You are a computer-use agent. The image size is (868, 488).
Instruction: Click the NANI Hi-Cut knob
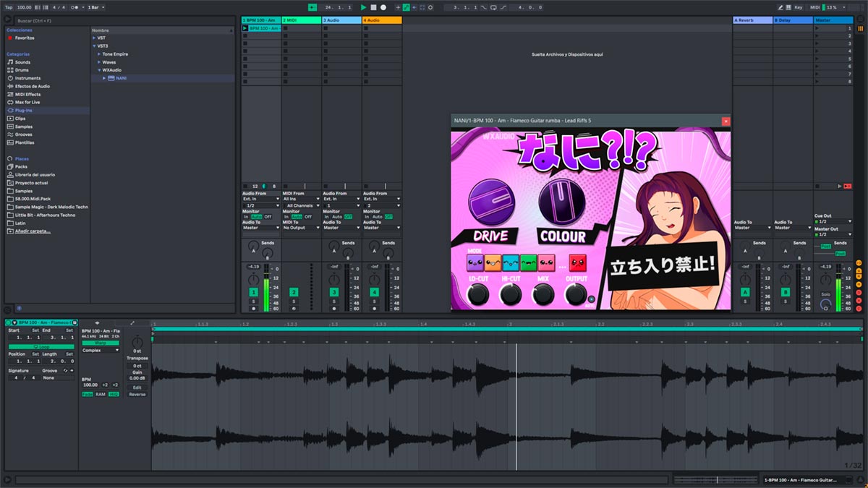[x=511, y=294]
